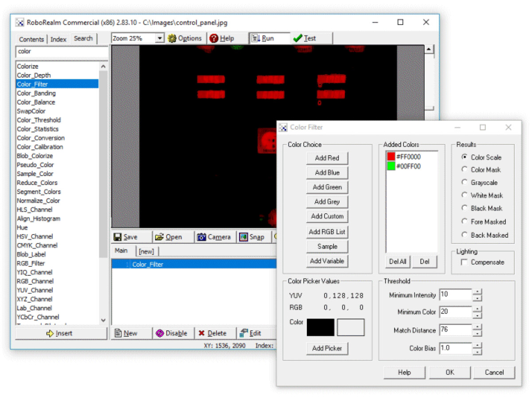Click the white Color picker swatch
The width and height of the screenshot is (532, 399).
pyautogui.click(x=351, y=327)
